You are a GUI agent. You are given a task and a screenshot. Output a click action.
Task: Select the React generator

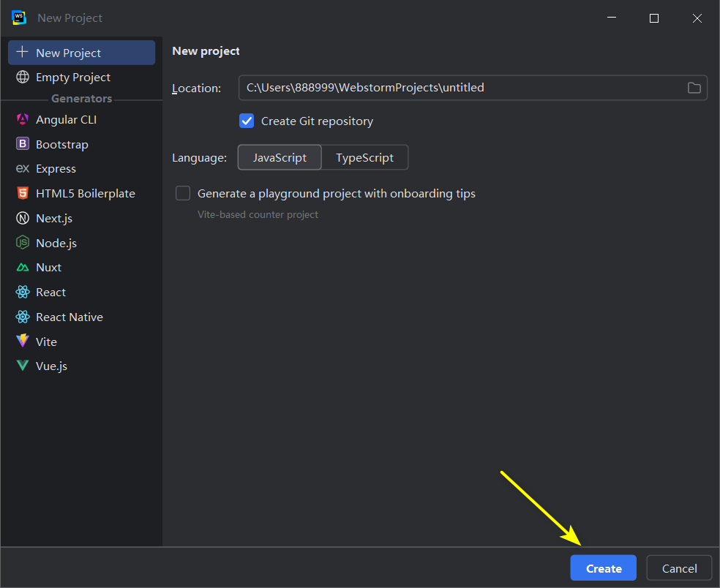click(x=82, y=292)
